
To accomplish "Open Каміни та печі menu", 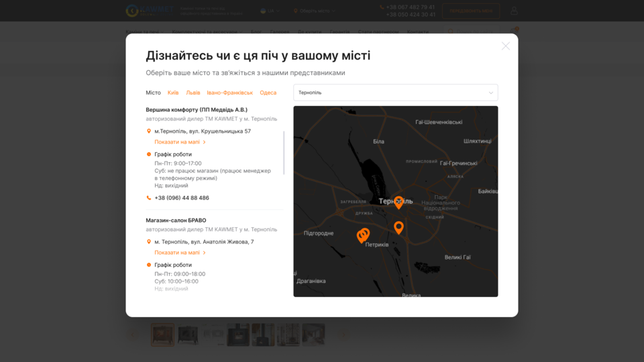I will pos(144,32).
